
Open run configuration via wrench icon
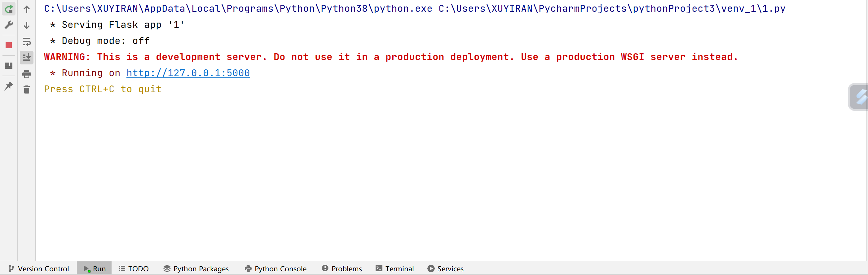pyautogui.click(x=9, y=24)
